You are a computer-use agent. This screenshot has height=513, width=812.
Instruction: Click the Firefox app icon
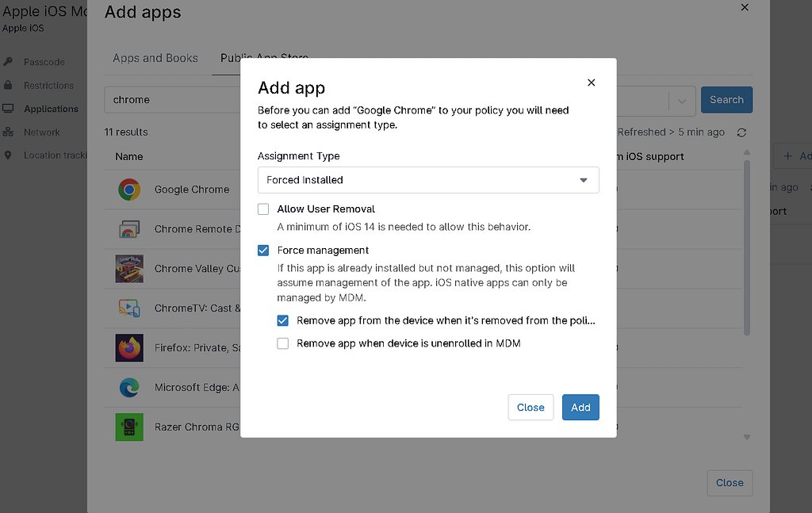click(129, 348)
